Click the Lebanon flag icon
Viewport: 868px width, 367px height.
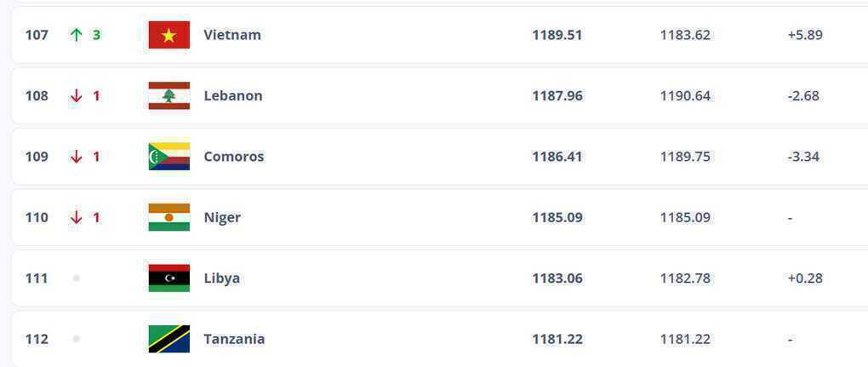click(168, 96)
